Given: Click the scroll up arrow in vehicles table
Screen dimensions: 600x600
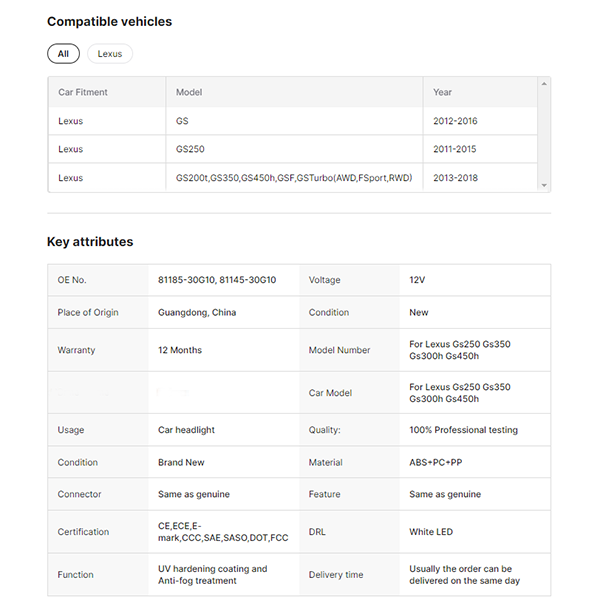Looking at the screenshot, I should coord(544,84).
